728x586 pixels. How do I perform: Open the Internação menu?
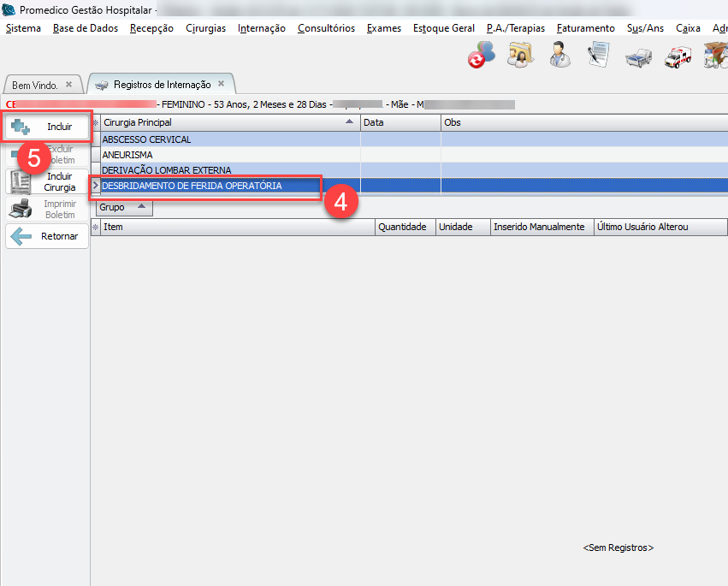point(262,28)
